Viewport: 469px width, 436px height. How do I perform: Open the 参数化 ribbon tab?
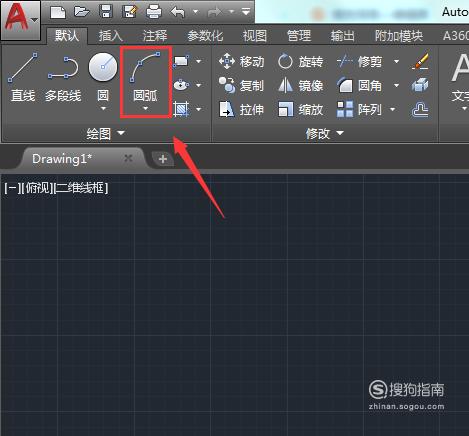205,36
